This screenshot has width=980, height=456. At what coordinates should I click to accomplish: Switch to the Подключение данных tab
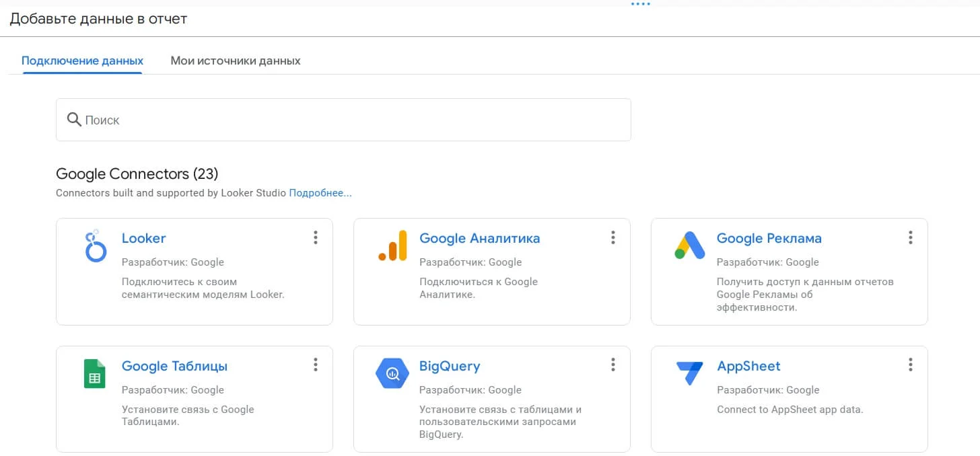[x=82, y=61]
